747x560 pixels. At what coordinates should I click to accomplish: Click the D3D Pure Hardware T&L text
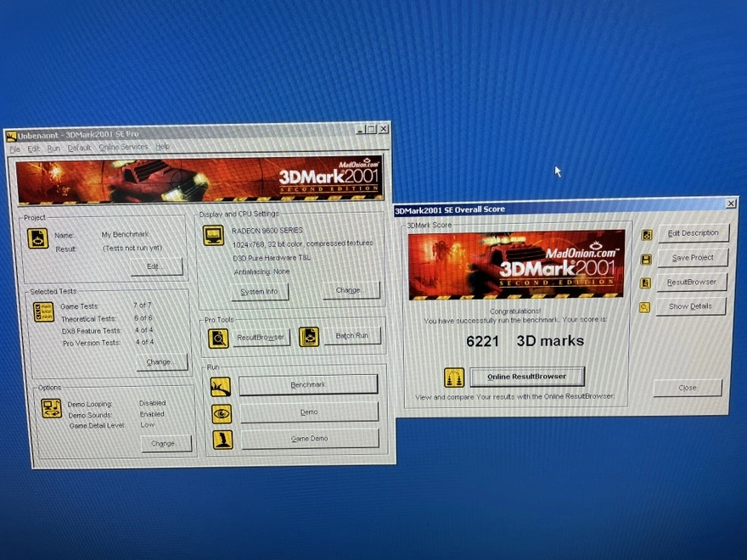point(272,258)
